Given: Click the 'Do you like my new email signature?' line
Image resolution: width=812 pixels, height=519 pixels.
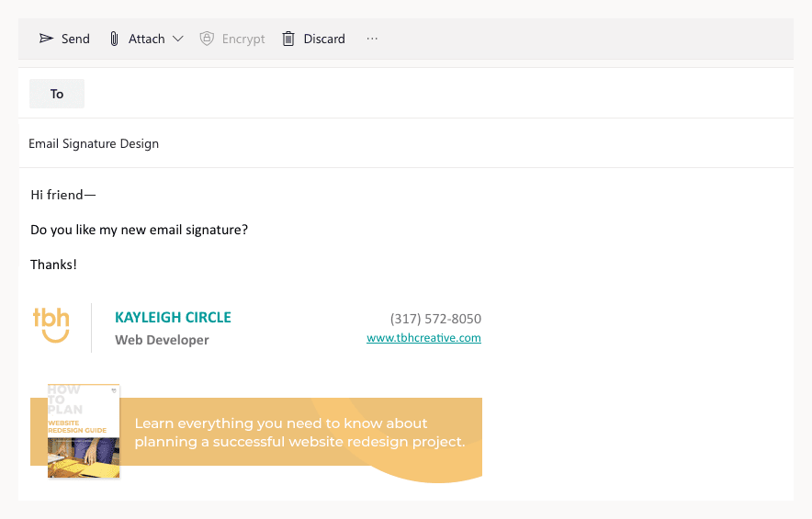Looking at the screenshot, I should [140, 230].
